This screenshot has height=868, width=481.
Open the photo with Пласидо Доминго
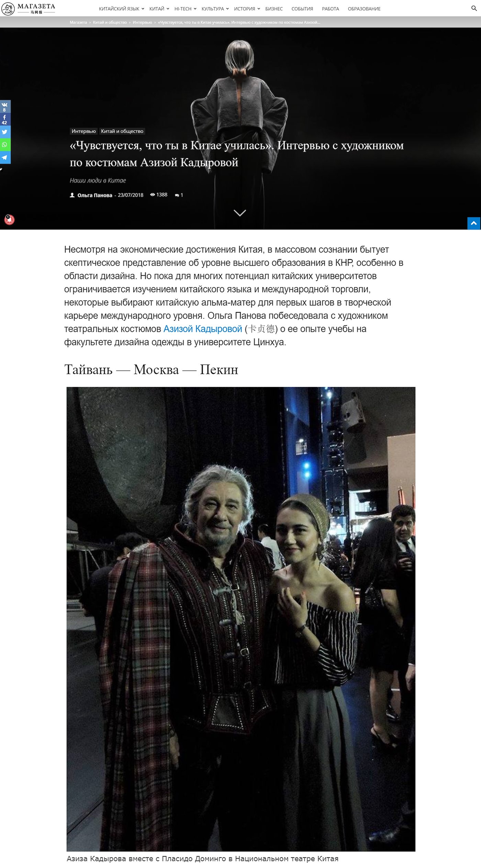tap(241, 619)
